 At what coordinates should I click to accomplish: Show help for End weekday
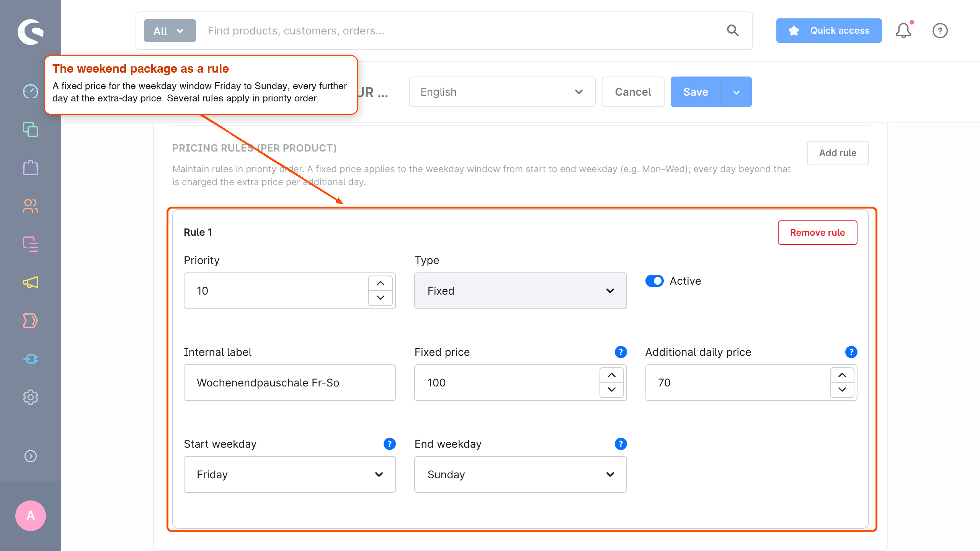[x=621, y=444]
